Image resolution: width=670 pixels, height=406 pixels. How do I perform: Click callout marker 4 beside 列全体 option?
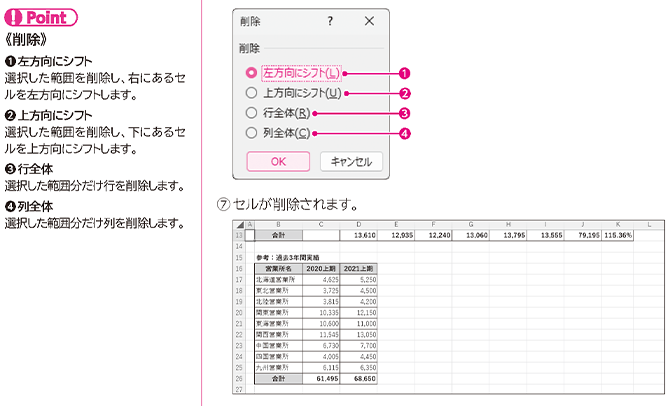[x=404, y=132]
